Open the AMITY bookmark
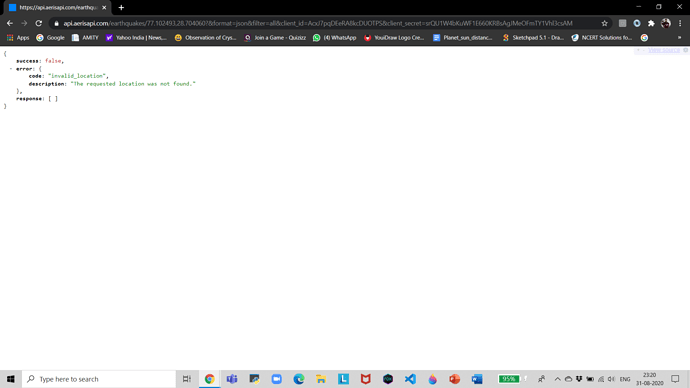690x388 pixels. [x=85, y=38]
